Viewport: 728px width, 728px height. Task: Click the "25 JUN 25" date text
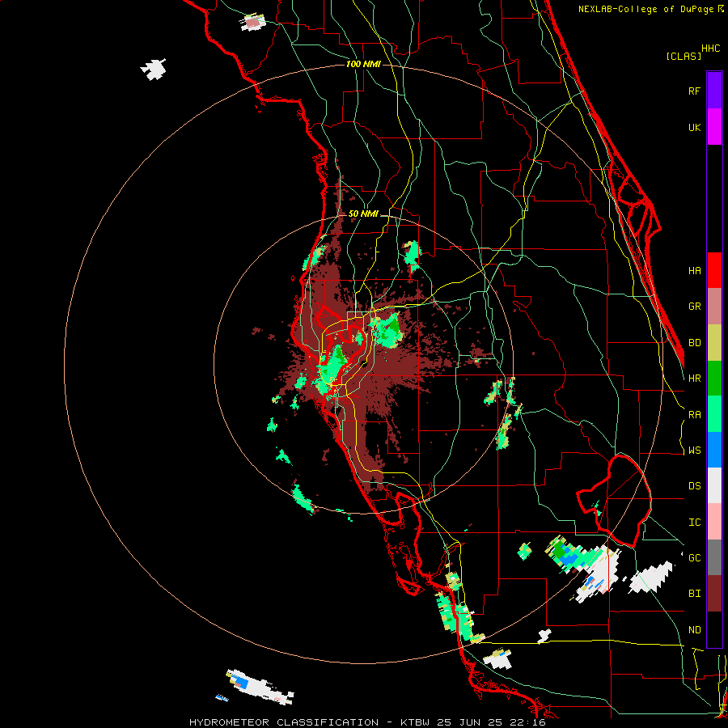click(x=470, y=722)
